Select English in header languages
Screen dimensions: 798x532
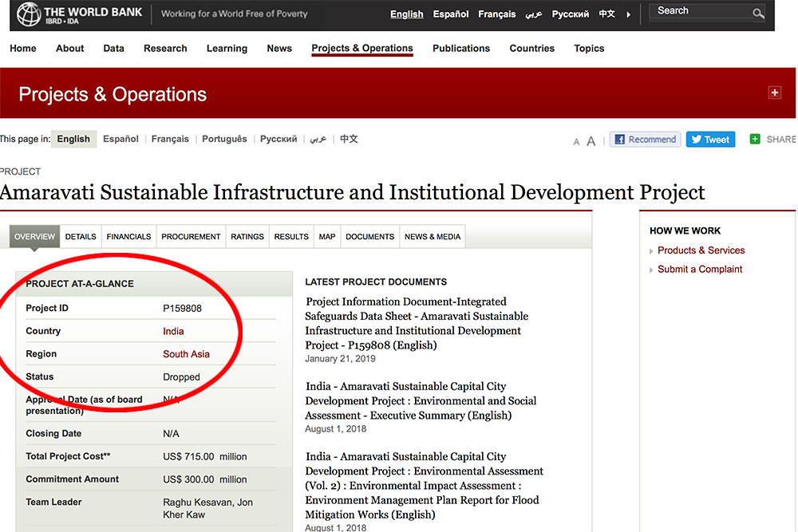(407, 14)
